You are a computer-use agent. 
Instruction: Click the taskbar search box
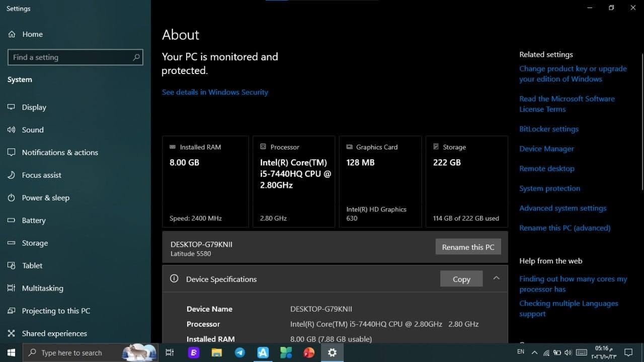[x=91, y=352]
